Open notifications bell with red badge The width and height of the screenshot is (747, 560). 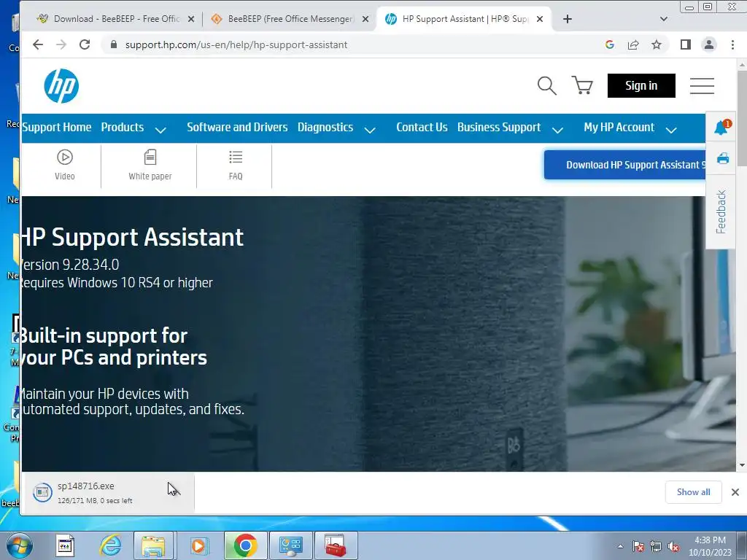[x=721, y=127]
